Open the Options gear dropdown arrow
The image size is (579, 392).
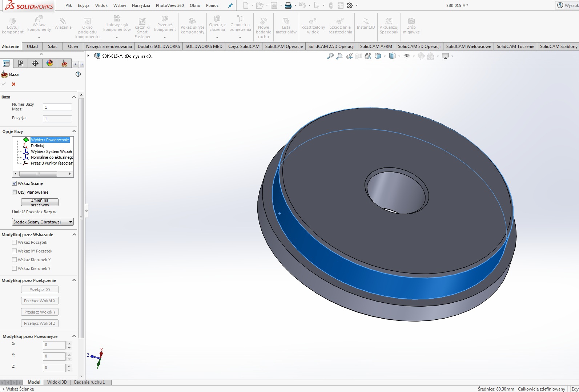357,5
